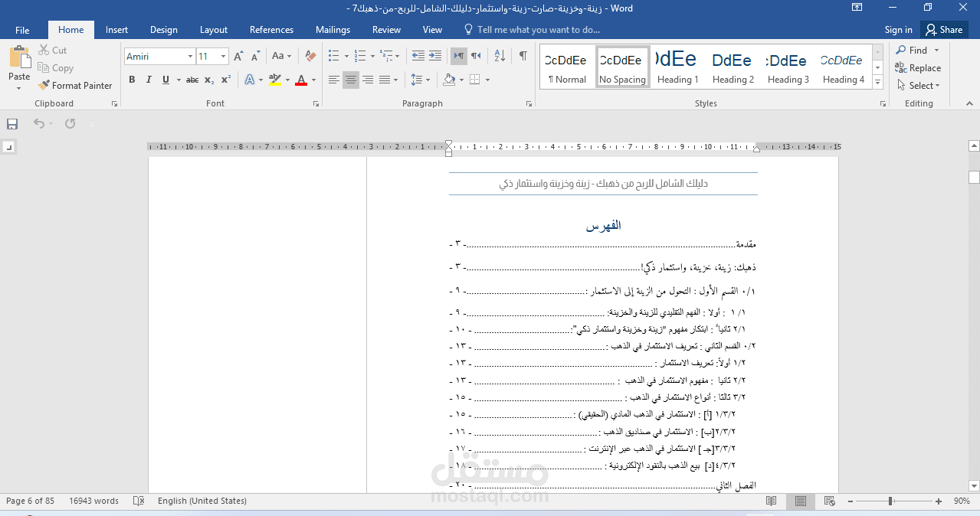Align text to the left
Image resolution: width=980 pixels, height=516 pixels.
(334, 80)
